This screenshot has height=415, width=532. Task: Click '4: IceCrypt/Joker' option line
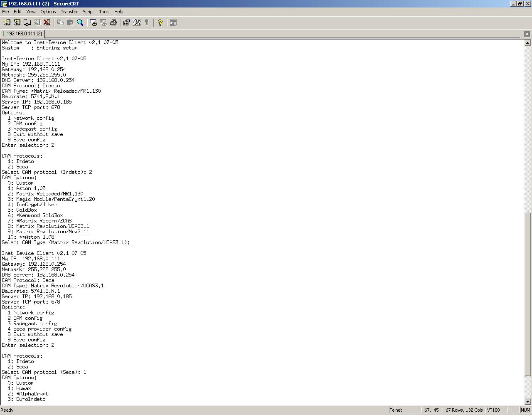[32, 205]
